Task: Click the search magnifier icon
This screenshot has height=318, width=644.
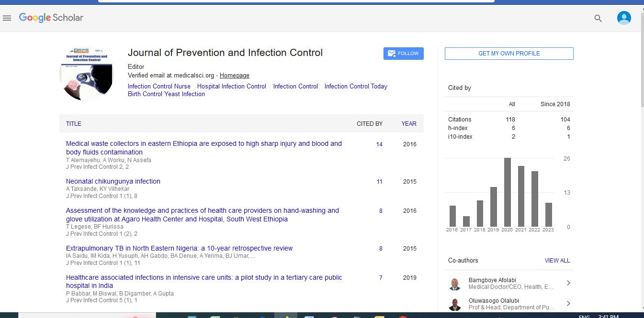Action: coord(598,18)
